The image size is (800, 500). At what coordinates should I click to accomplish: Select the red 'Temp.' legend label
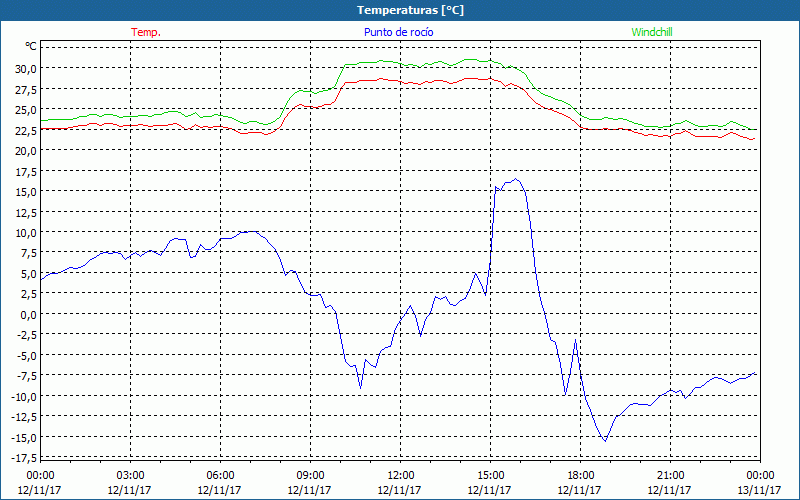point(146,32)
